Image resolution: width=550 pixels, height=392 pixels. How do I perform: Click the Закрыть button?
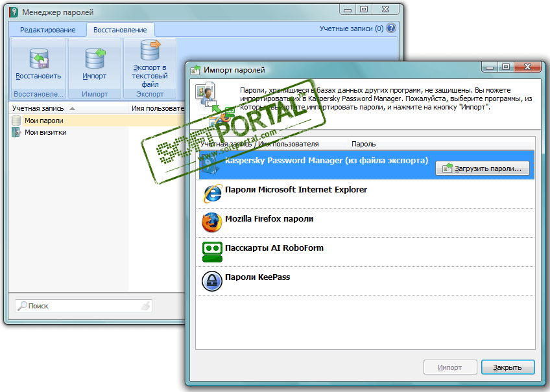(508, 367)
